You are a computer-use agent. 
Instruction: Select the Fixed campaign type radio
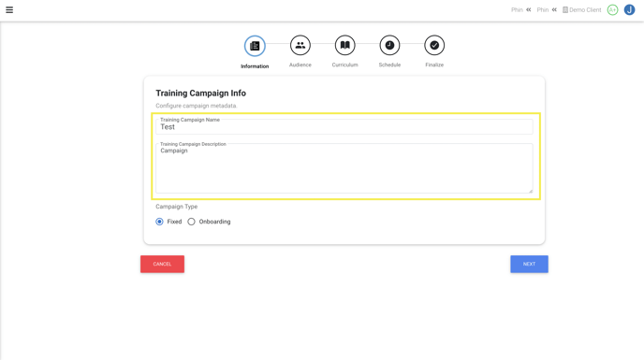[x=159, y=222]
